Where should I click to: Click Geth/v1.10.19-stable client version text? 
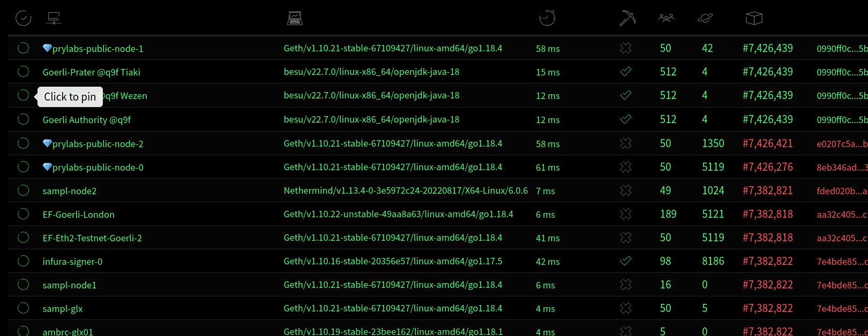click(393, 332)
